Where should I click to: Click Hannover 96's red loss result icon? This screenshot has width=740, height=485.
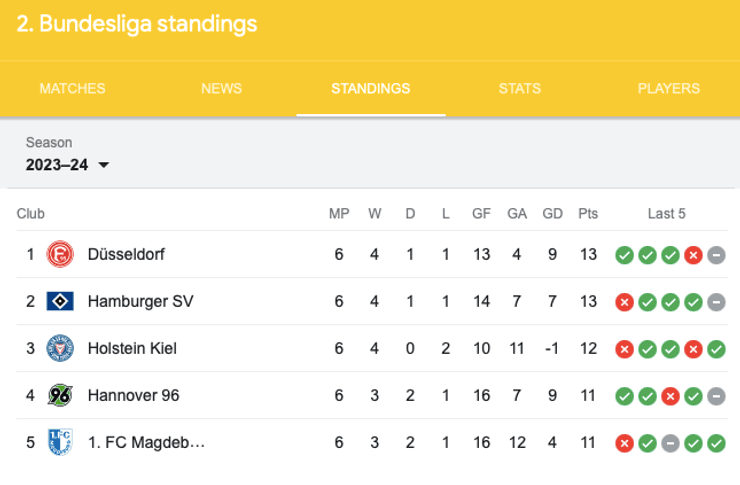tap(670, 396)
